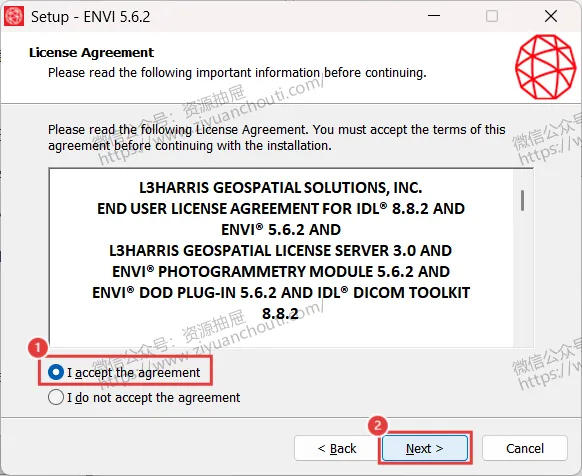Click "L3HARRIS GEOSPATIAL SOLUTIONS, INC." line
The height and width of the screenshot is (476, 582).
[x=281, y=188]
